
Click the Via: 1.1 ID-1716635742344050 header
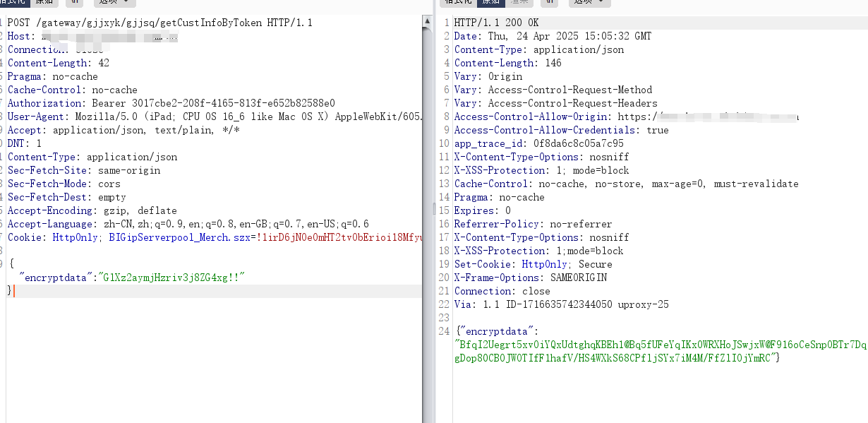coord(562,304)
